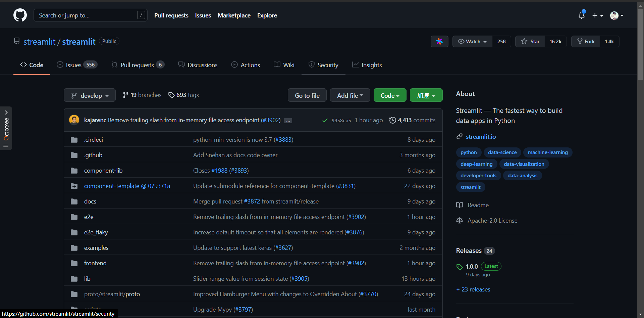Click the proto/streamlit/proto folder icon
The image size is (644, 318).
pos(74,294)
